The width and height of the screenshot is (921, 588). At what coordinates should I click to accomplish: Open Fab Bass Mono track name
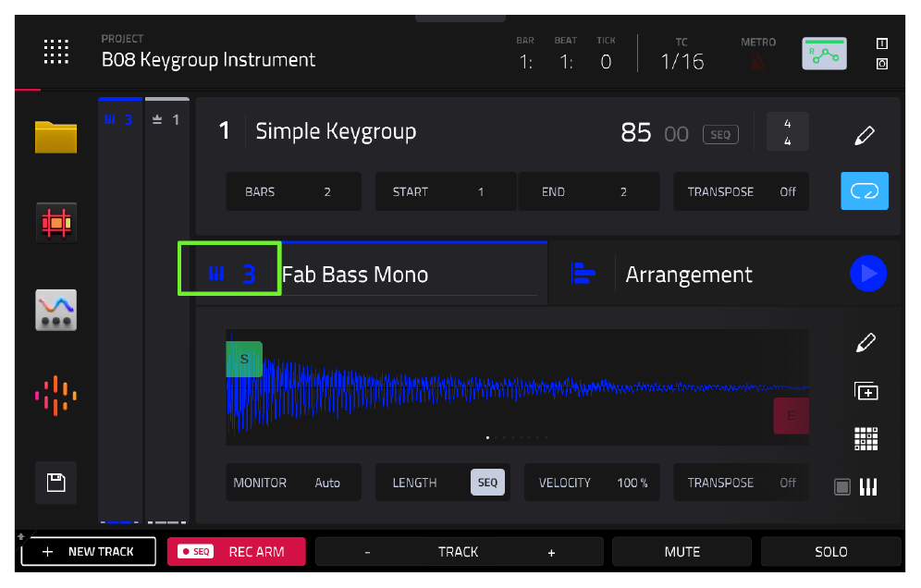pyautogui.click(x=355, y=275)
